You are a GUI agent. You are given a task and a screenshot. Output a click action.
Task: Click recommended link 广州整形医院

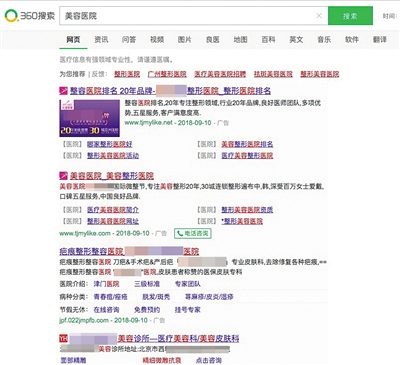[167, 74]
